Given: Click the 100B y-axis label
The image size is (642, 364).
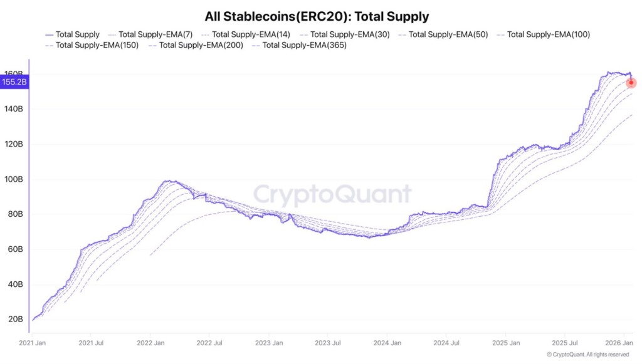Looking at the screenshot, I should (x=14, y=179).
